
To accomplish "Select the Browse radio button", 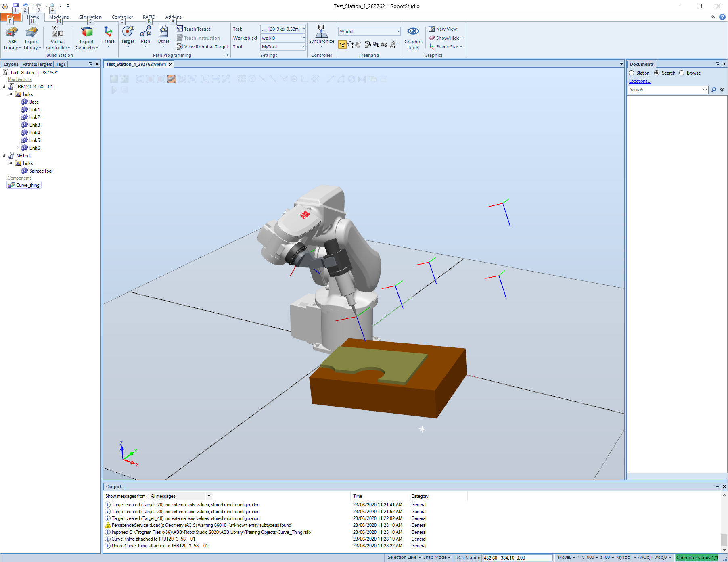I will [682, 73].
